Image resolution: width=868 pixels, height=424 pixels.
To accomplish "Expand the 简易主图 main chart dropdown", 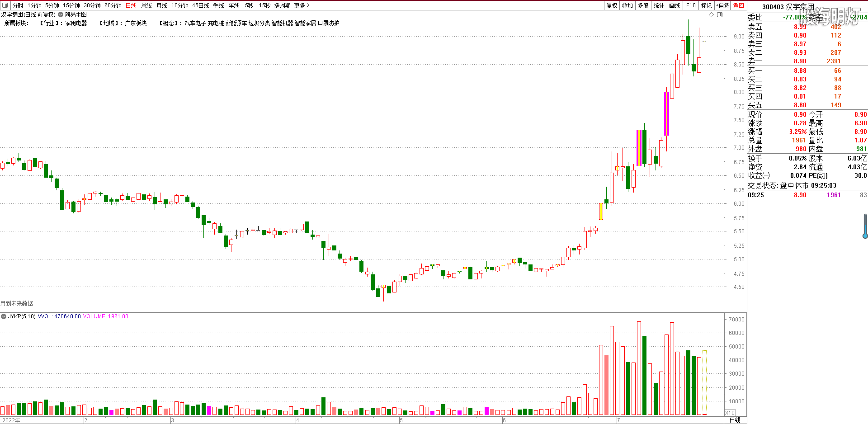I will [x=61, y=14].
